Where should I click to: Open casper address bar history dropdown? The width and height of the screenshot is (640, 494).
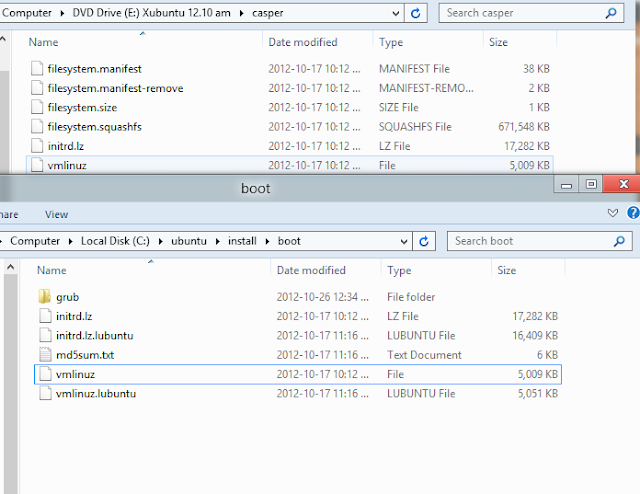coord(396,13)
